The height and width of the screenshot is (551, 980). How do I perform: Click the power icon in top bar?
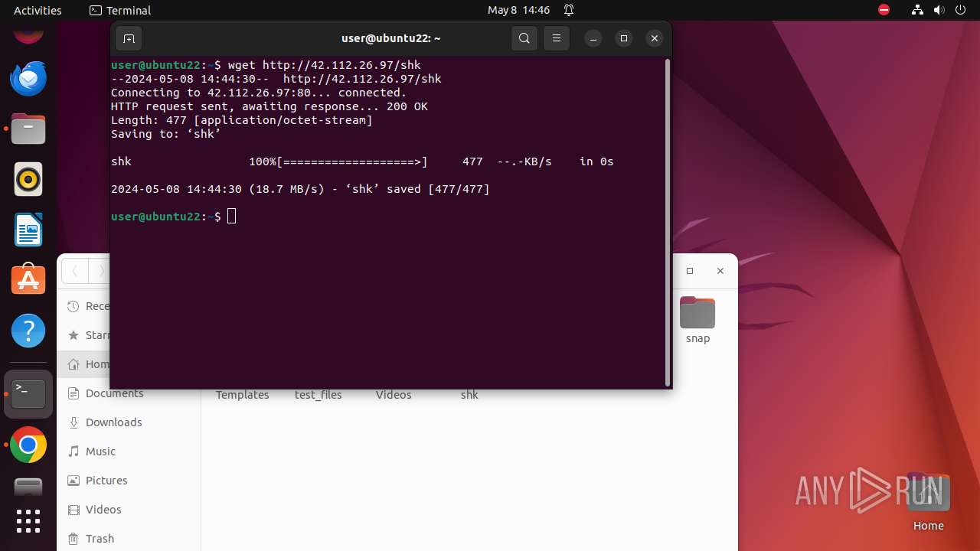pos(961,10)
